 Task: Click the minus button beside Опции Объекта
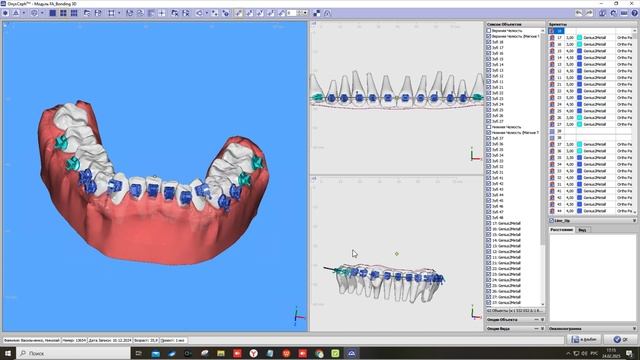536,320
